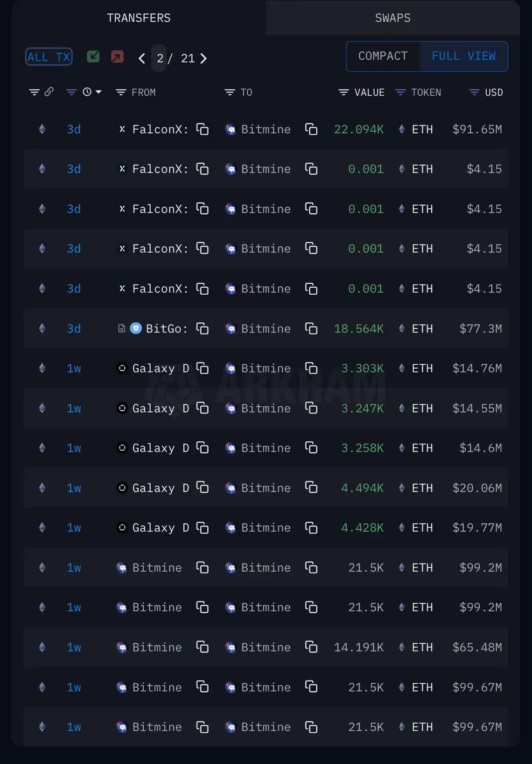
Task: Click the page number input field
Action: [x=160, y=59]
